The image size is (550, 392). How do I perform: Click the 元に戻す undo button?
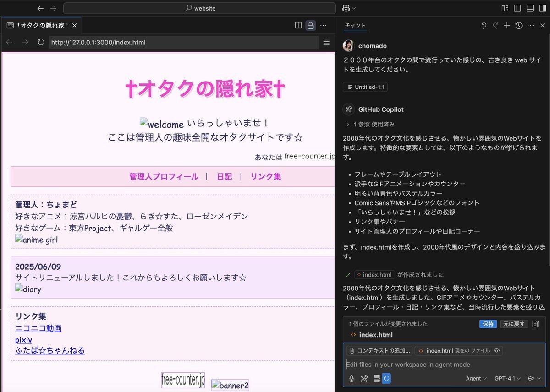pos(514,324)
